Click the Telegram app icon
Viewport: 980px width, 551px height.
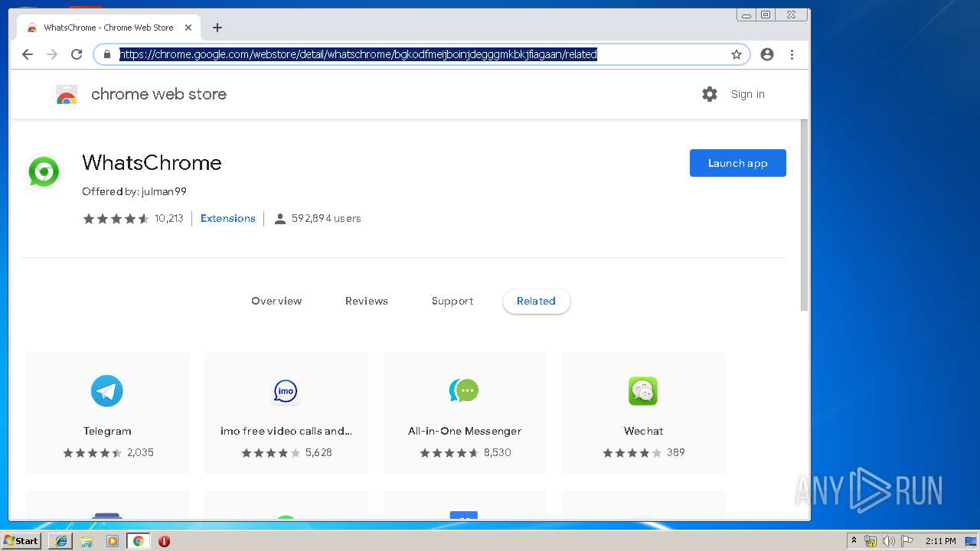pyautogui.click(x=107, y=391)
